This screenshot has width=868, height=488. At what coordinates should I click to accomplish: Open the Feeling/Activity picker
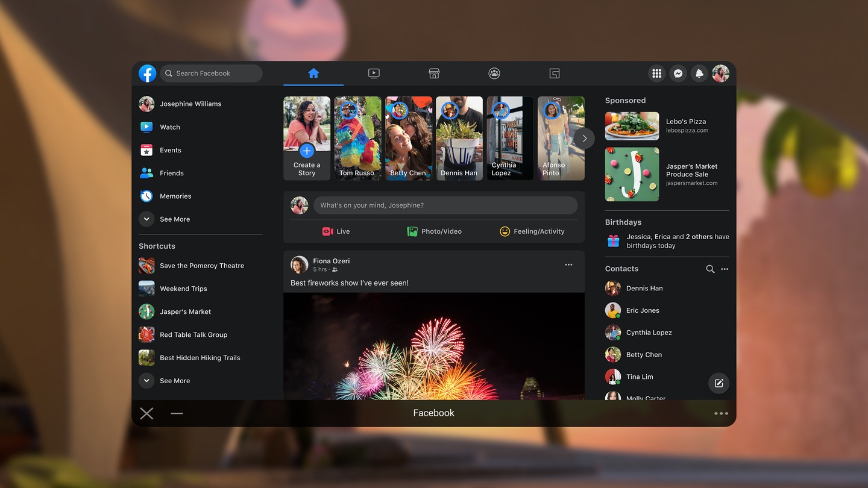[533, 231]
